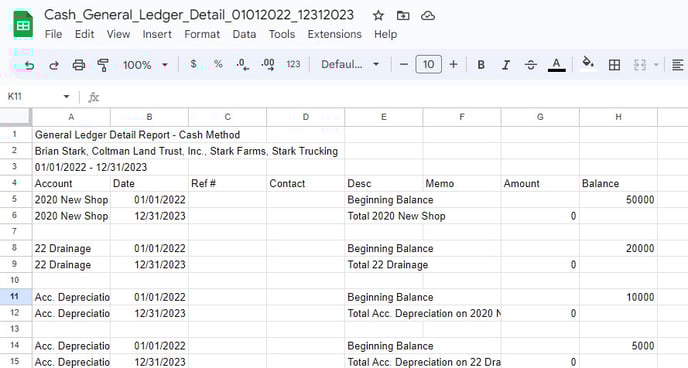
Task: Choose fill color paint bucket
Action: click(x=588, y=64)
